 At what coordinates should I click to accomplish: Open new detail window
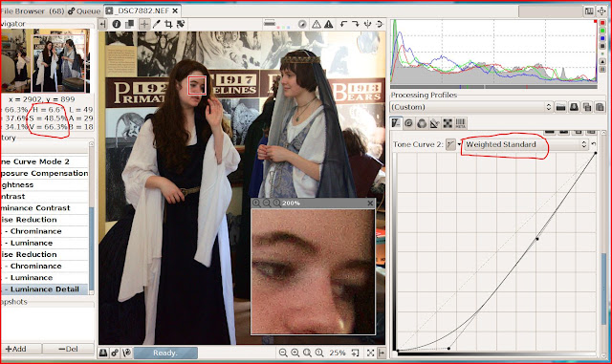(x=355, y=353)
